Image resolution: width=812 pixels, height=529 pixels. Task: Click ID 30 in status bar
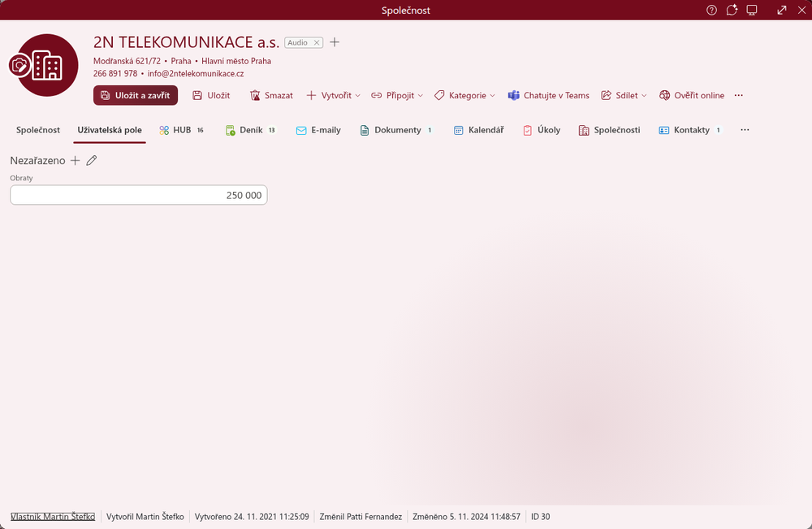click(x=540, y=517)
